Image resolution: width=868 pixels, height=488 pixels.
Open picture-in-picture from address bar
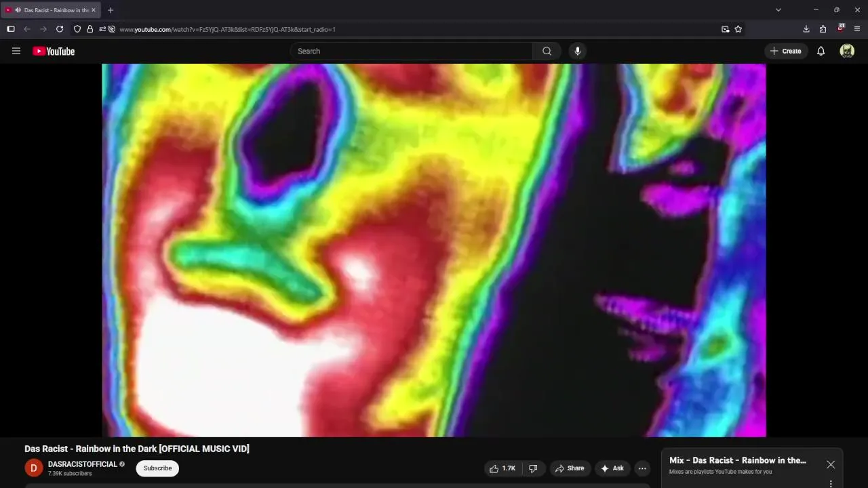(725, 29)
